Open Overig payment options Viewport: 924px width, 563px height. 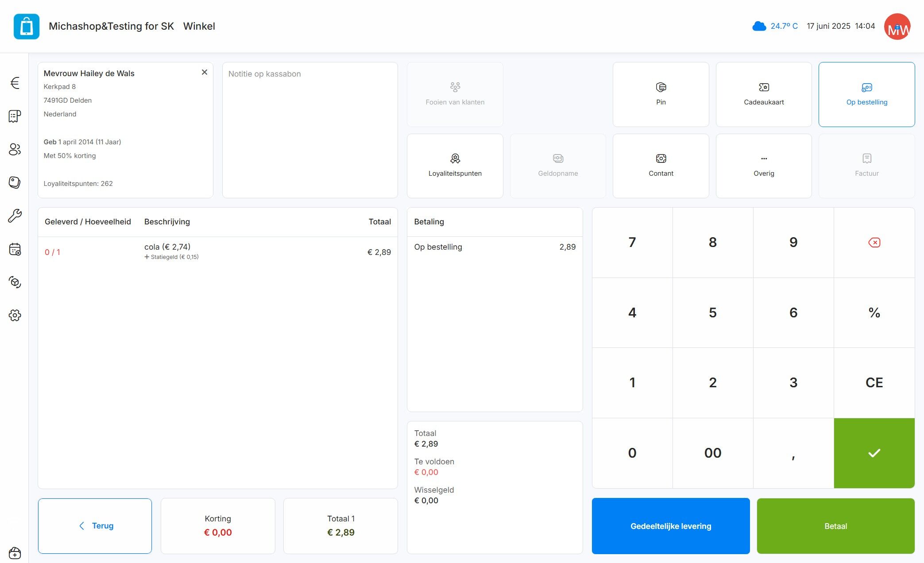(x=764, y=166)
